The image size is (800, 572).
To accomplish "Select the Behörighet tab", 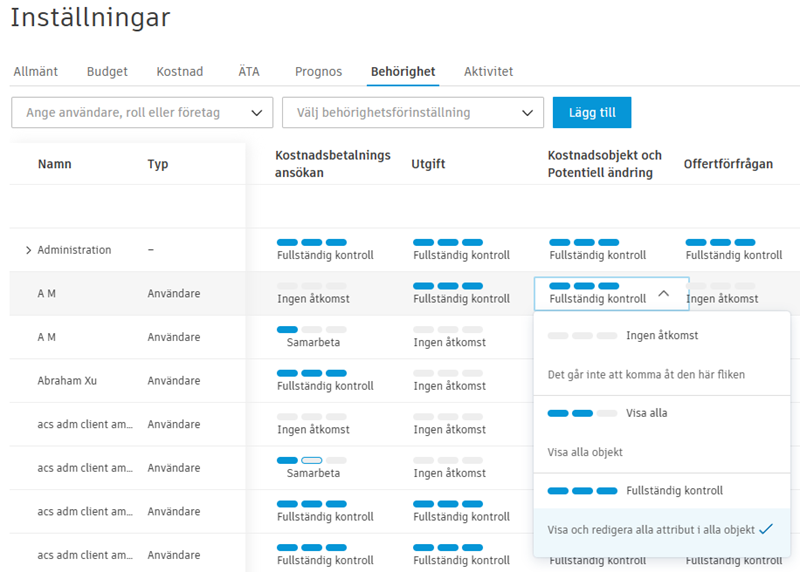I will click(403, 71).
